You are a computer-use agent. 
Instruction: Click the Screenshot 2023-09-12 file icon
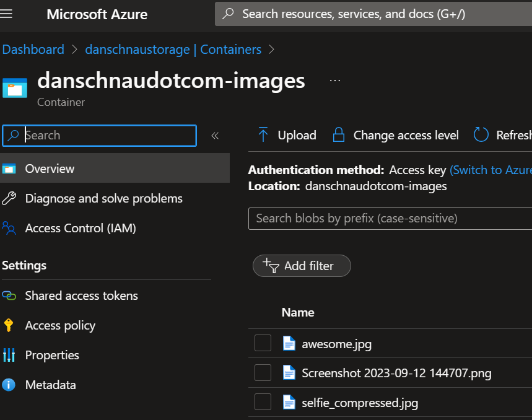(289, 372)
